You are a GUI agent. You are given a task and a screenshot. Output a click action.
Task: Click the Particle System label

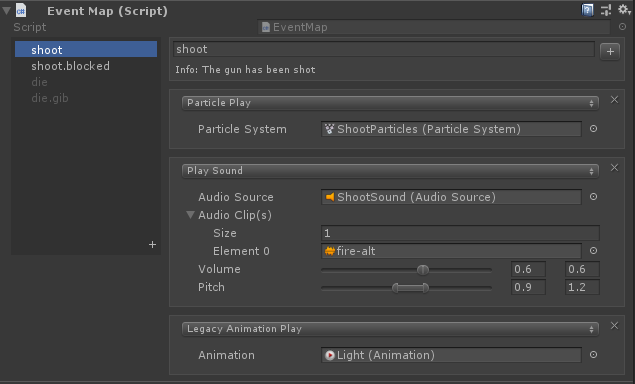pyautogui.click(x=242, y=129)
